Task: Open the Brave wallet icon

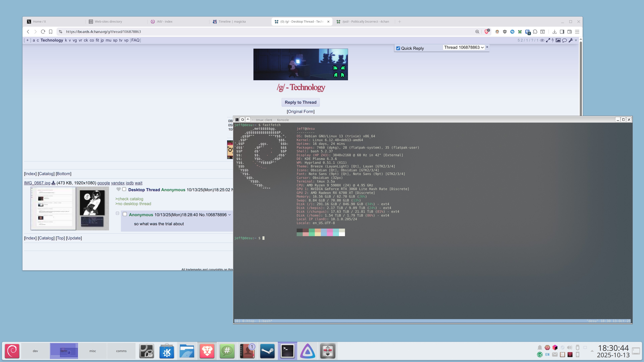Action: click(570, 32)
